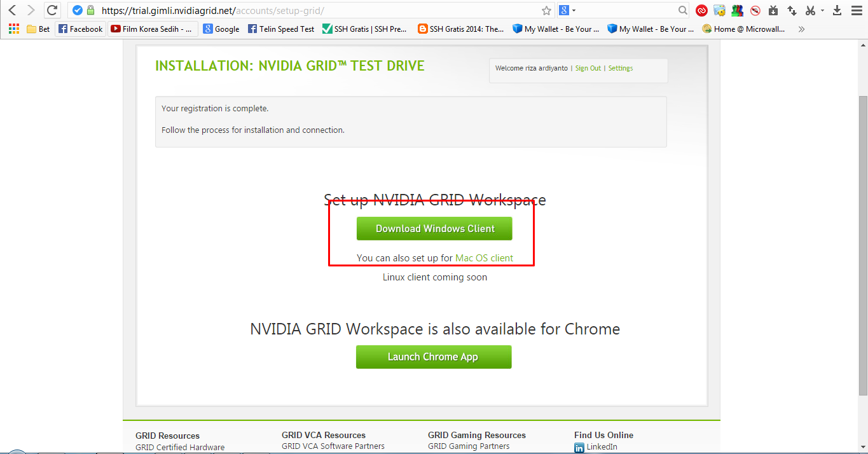
Task: Click the green padlock security icon
Action: point(90,10)
